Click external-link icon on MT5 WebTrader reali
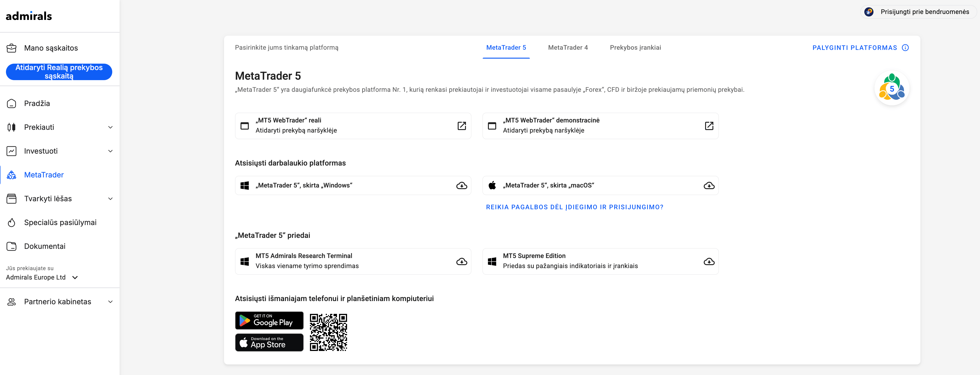 [461, 126]
